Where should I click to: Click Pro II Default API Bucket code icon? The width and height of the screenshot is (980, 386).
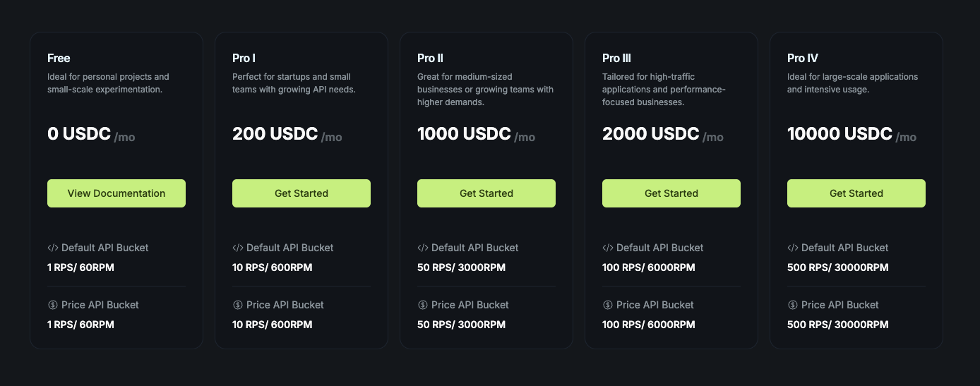[x=422, y=248]
